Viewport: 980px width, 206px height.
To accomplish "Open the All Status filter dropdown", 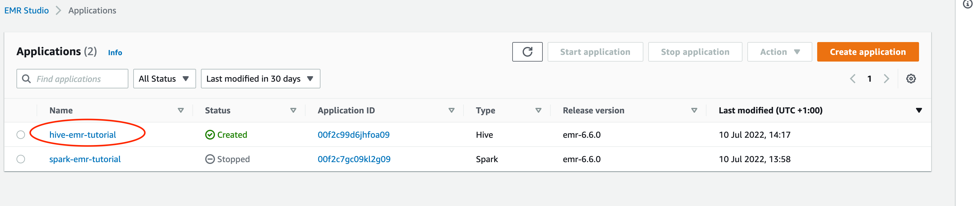I will pos(164,79).
